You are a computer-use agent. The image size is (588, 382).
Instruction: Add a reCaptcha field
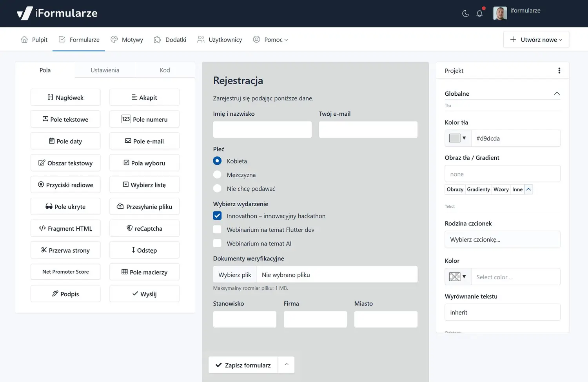click(x=144, y=228)
